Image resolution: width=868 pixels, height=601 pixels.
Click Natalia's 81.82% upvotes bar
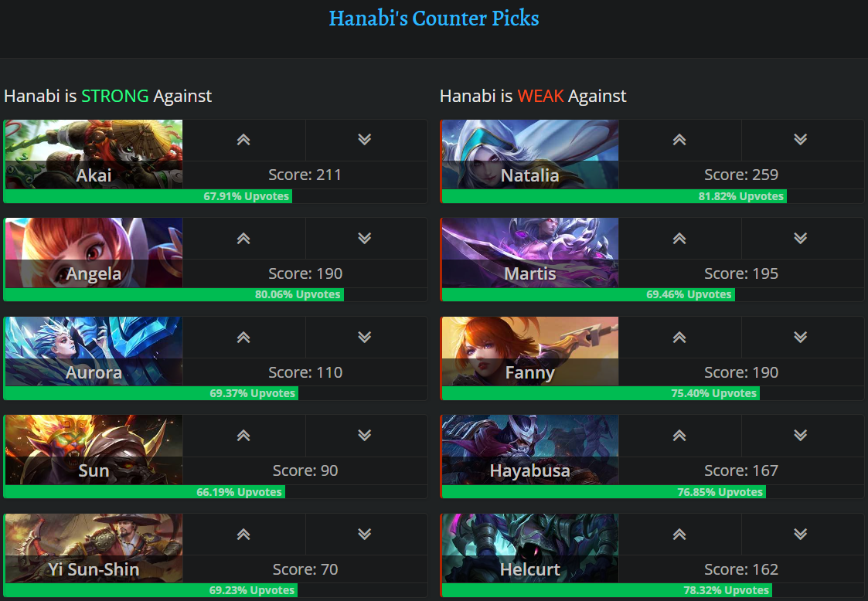click(614, 196)
